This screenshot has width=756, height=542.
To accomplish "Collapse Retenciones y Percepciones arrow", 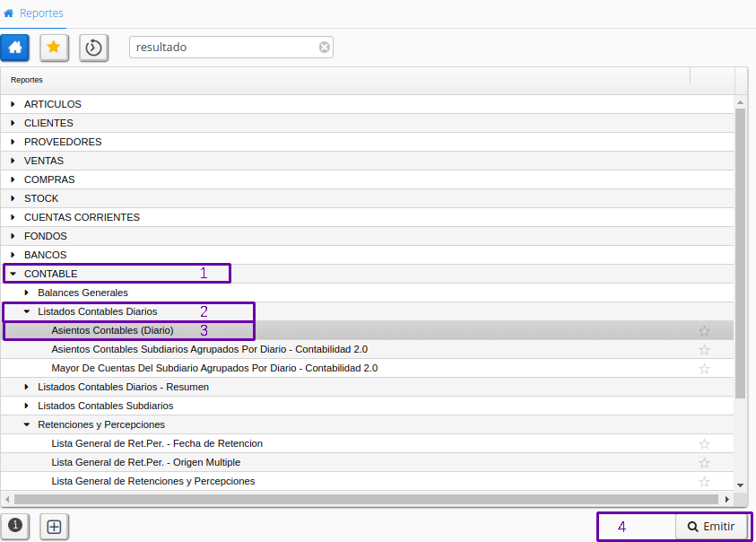I will (27, 424).
